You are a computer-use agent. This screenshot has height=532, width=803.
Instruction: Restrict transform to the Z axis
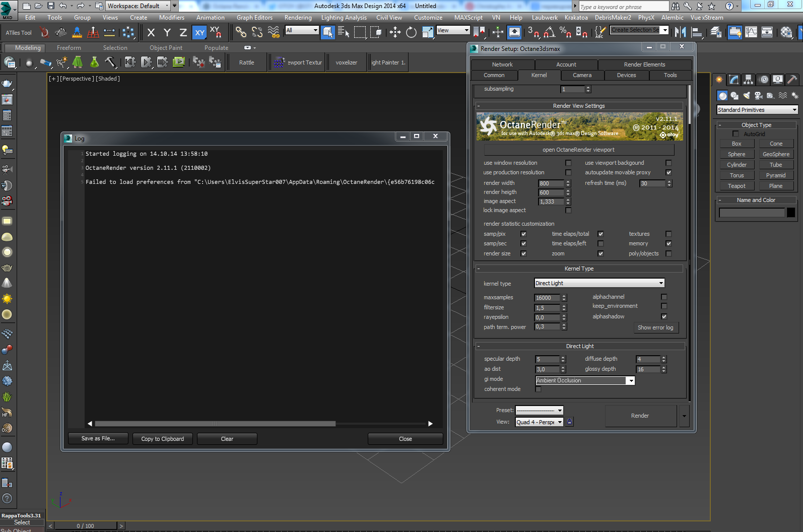[x=183, y=33]
